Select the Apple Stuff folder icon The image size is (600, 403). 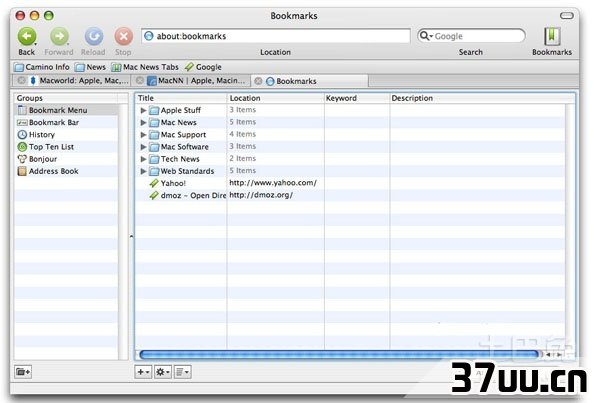point(154,110)
